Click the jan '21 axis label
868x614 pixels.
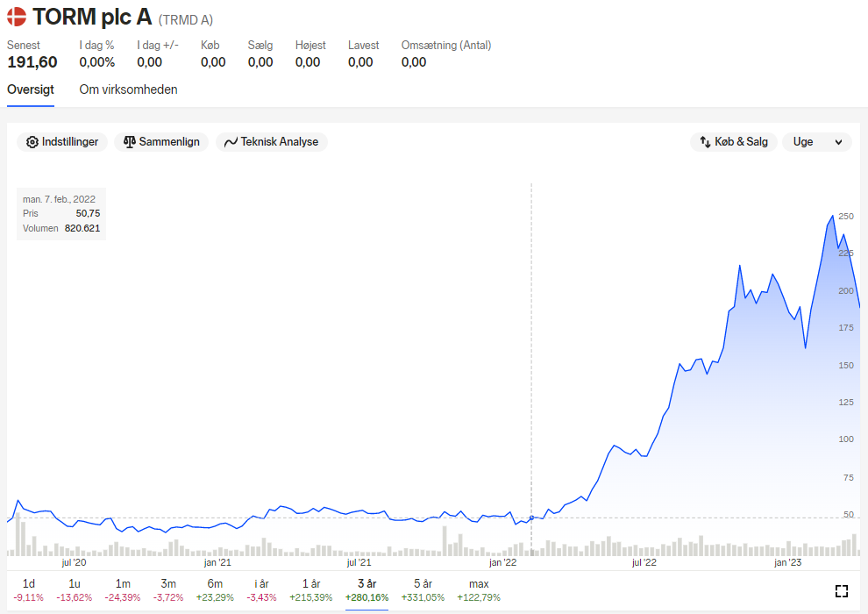[x=217, y=562]
